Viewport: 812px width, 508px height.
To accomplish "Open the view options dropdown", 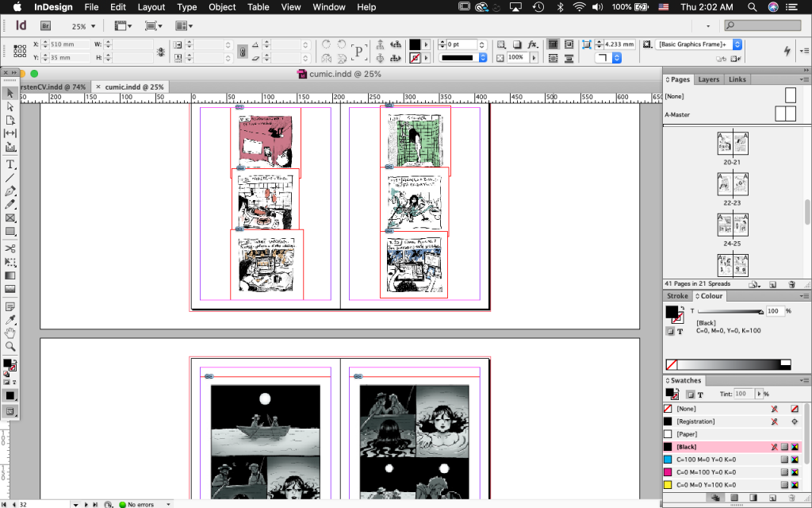I will point(123,26).
